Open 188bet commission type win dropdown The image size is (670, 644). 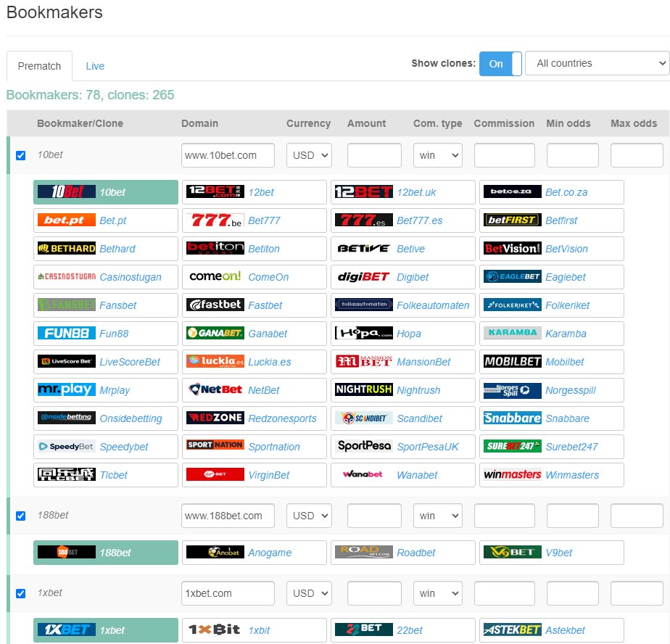click(x=437, y=516)
